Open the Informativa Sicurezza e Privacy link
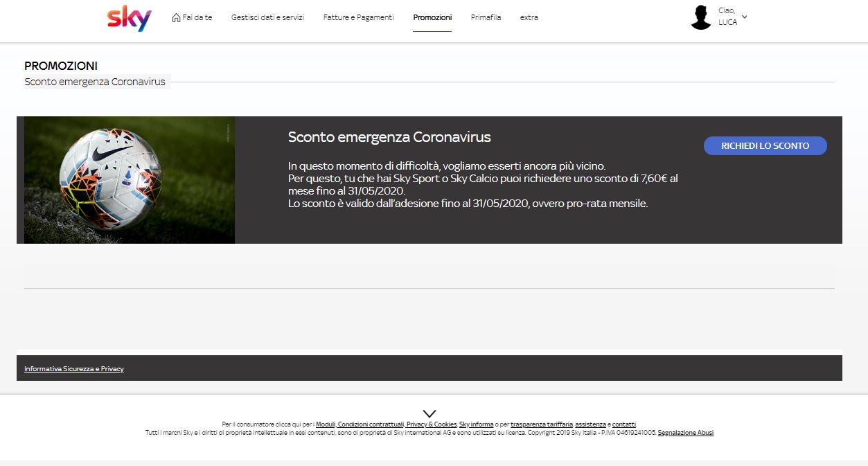The height and width of the screenshot is (466, 868). 74,369
